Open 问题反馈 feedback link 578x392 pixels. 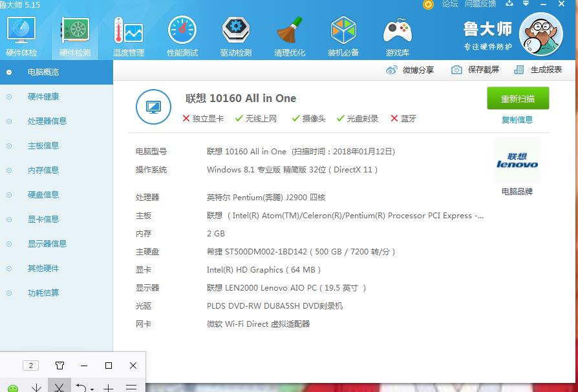[x=480, y=4]
